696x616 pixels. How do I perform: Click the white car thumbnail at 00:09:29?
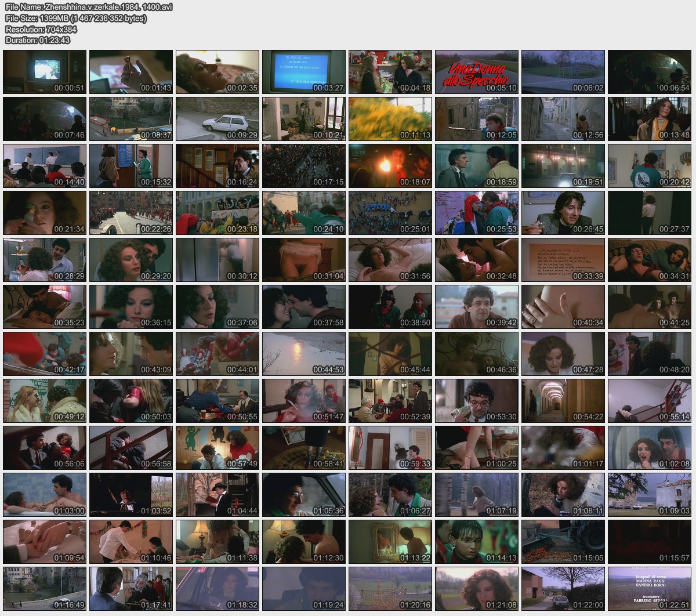[217, 119]
